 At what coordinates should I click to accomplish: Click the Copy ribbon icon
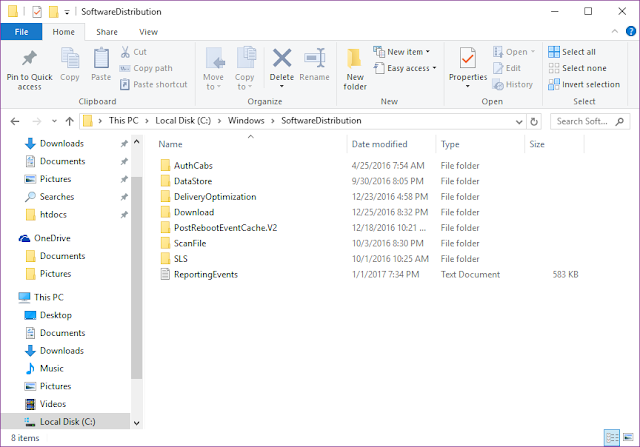(70, 58)
